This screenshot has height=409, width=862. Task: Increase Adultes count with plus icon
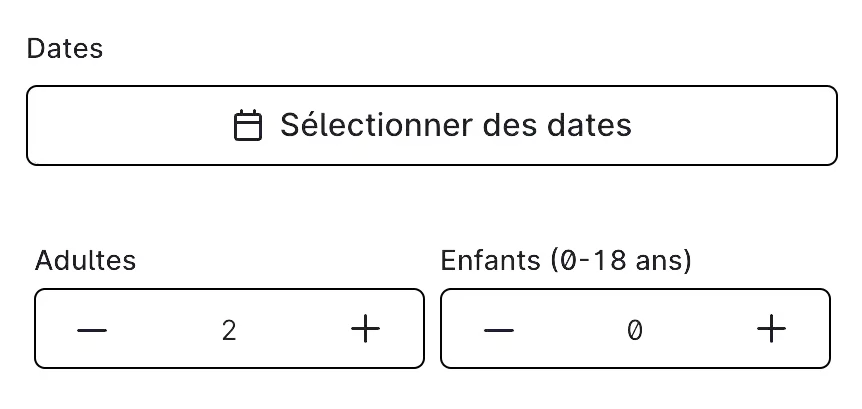tap(366, 329)
